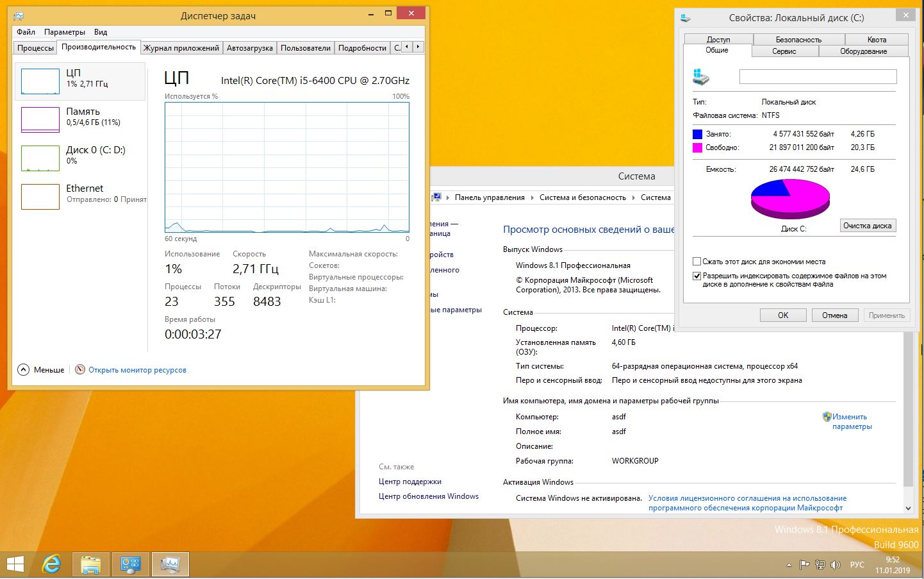Enable the compress this disk checkbox

(697, 262)
